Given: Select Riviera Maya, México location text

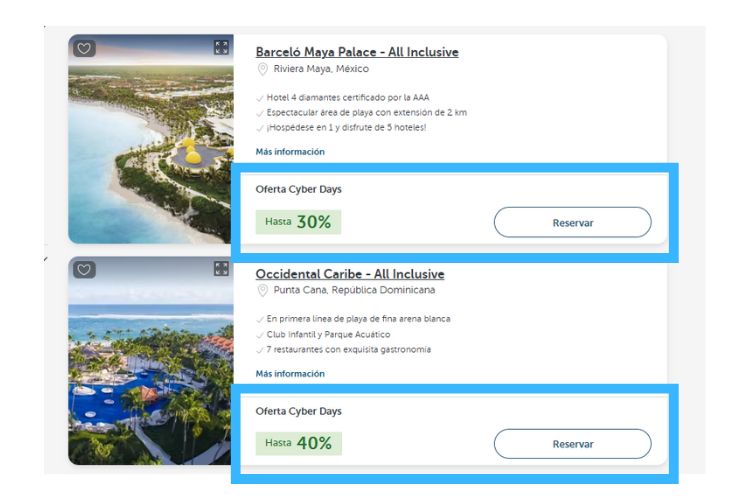Looking at the screenshot, I should (321, 69).
